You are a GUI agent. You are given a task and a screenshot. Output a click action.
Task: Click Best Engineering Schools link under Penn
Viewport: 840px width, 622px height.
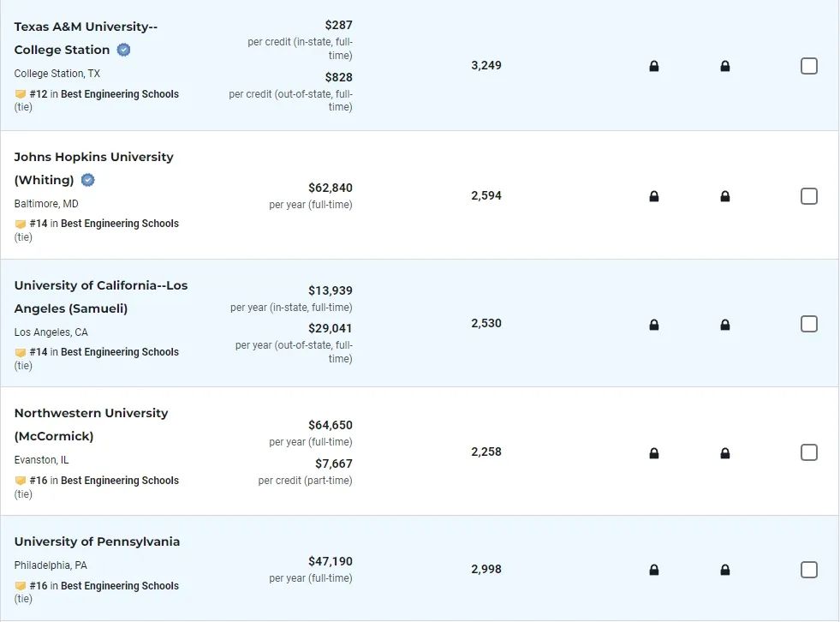pos(120,585)
